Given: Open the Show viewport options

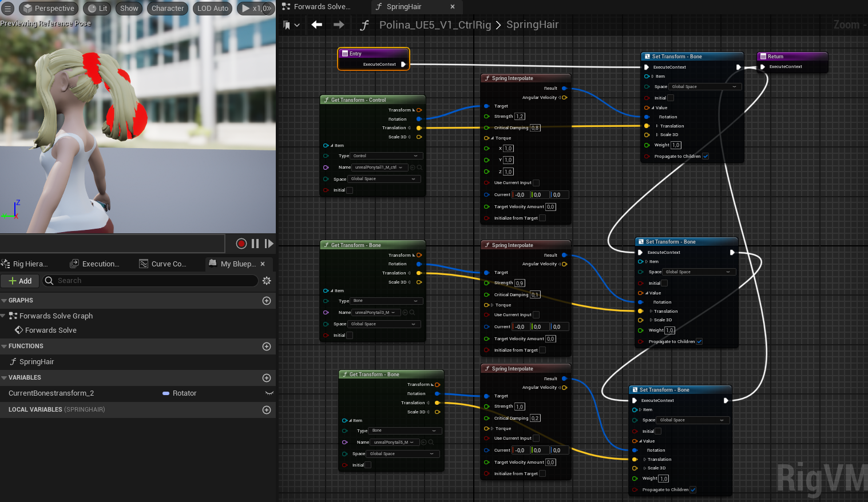Looking at the screenshot, I should [x=129, y=9].
